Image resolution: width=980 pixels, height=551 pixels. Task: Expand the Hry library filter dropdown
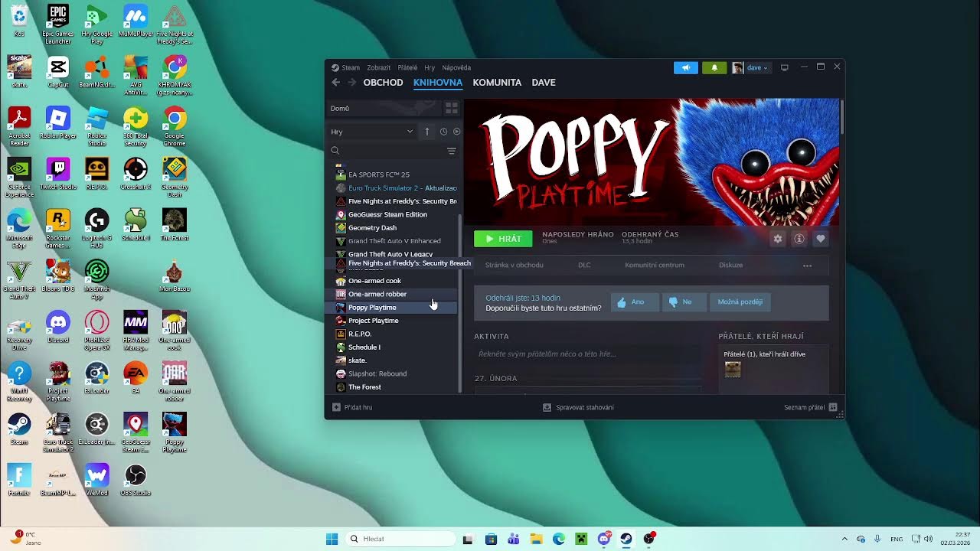372,132
